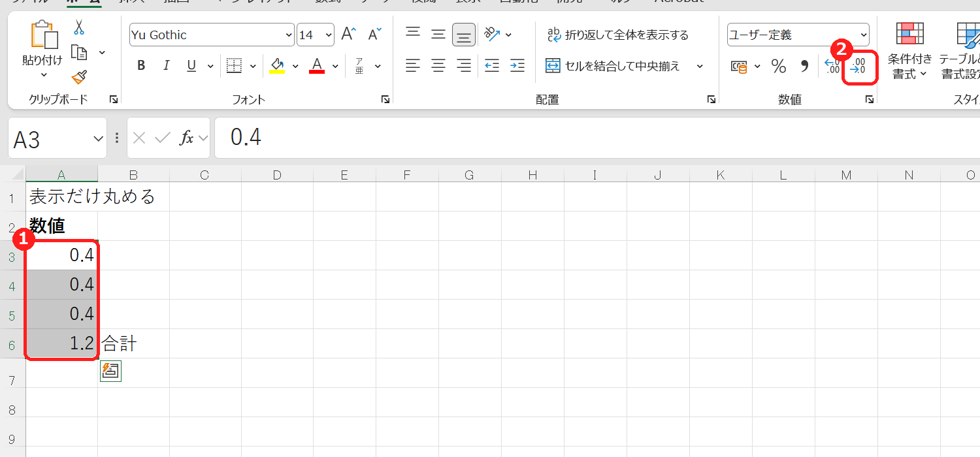
Task: Decrease the font size
Action: pyautogui.click(x=374, y=35)
